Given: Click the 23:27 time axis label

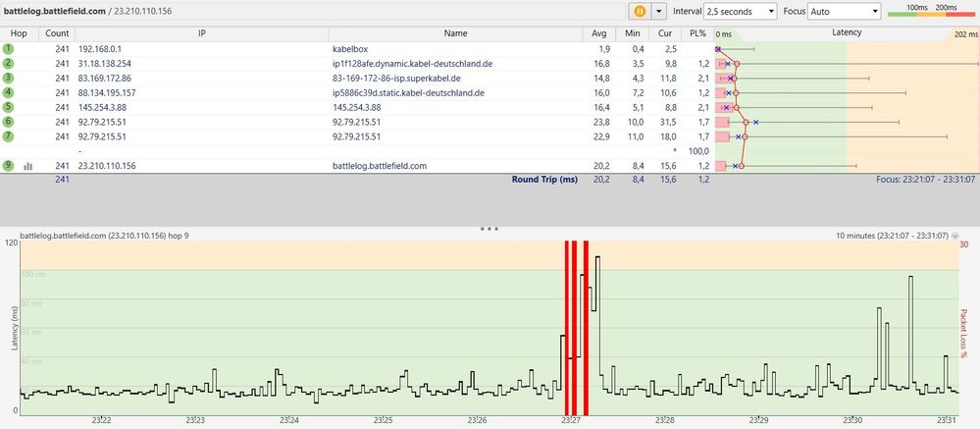Looking at the screenshot, I should [x=571, y=422].
